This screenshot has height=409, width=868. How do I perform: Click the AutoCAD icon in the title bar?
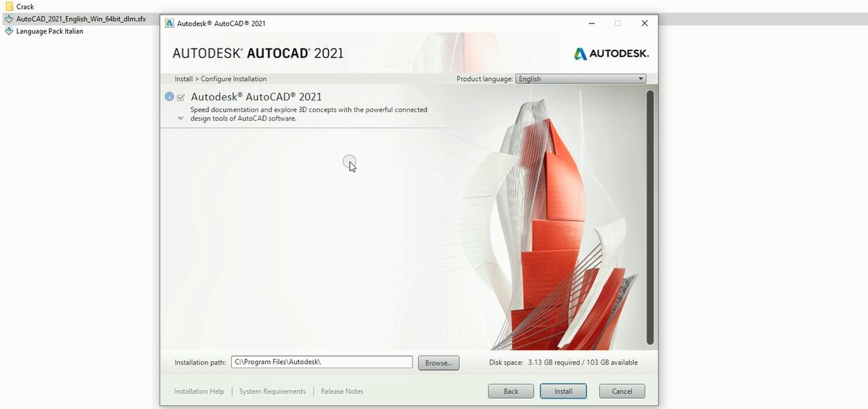pyautogui.click(x=170, y=23)
